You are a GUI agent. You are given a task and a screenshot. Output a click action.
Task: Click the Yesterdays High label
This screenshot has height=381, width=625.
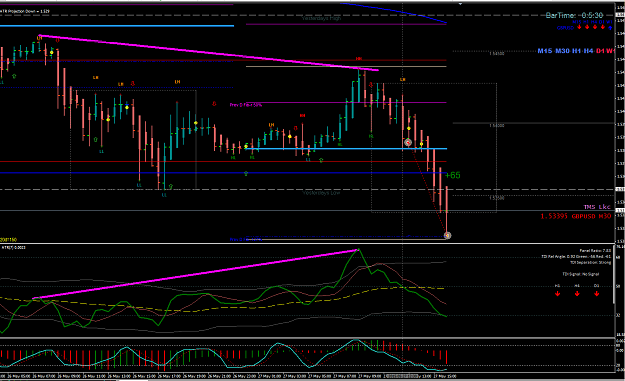(x=321, y=18)
